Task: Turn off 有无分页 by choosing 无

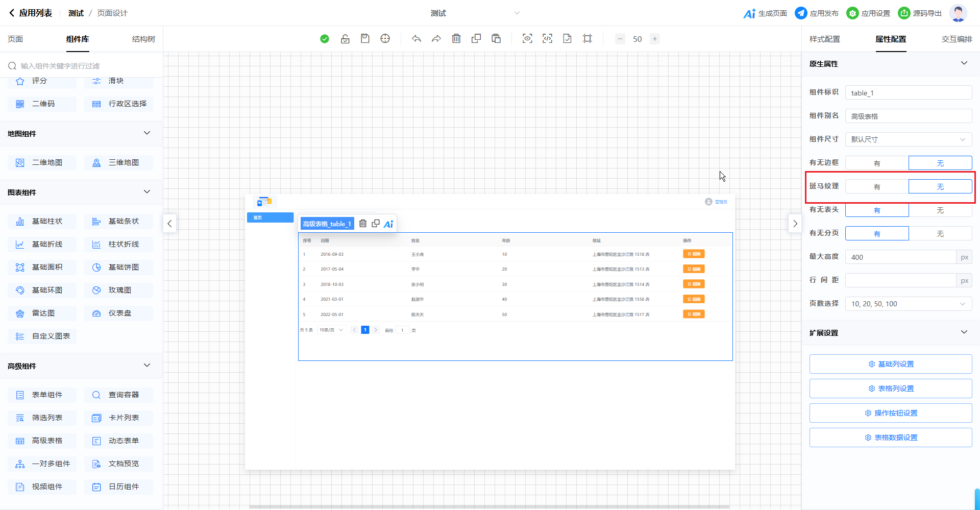Action: click(x=940, y=234)
